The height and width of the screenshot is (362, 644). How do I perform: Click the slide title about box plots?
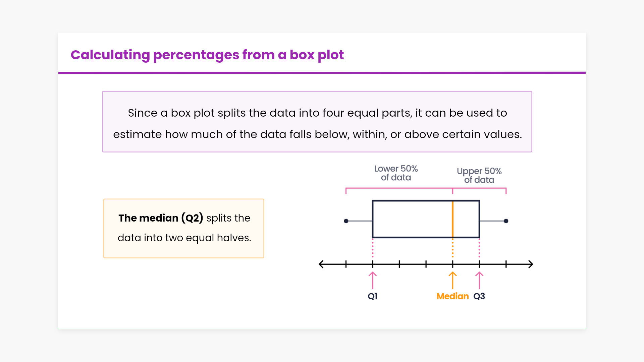point(207,55)
